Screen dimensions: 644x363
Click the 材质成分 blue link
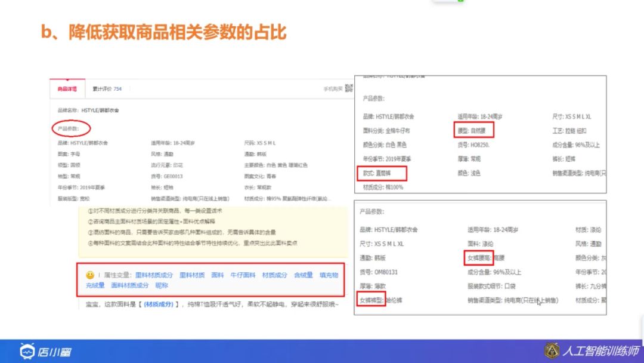click(x=274, y=273)
